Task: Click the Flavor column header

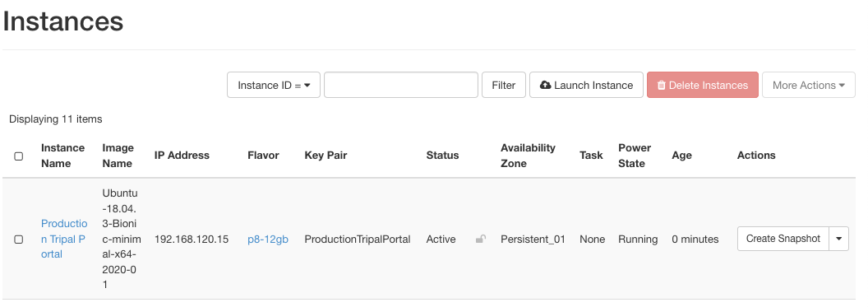Action: click(x=264, y=156)
